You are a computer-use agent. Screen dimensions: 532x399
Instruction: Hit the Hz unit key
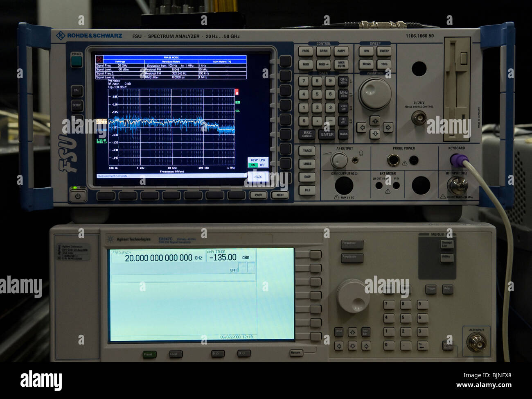coord(343,121)
